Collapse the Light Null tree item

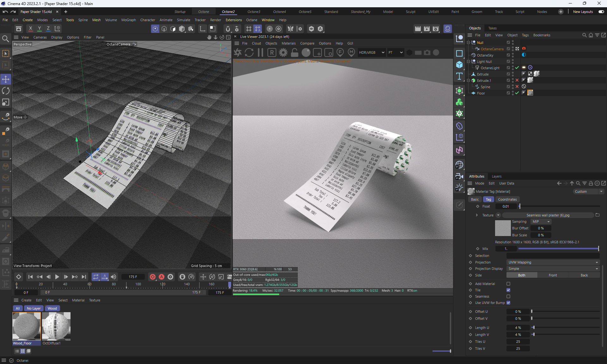[x=469, y=62]
